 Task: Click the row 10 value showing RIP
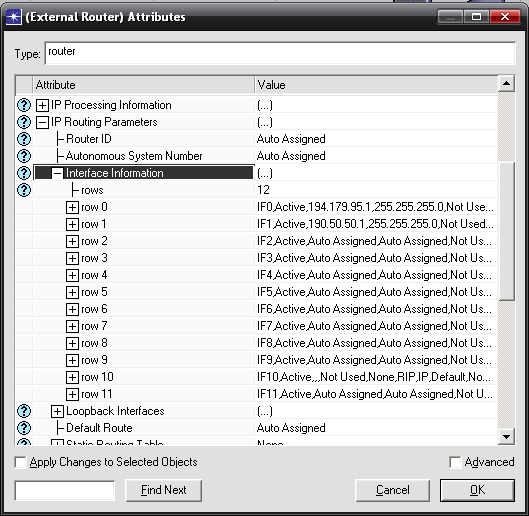[x=374, y=377]
